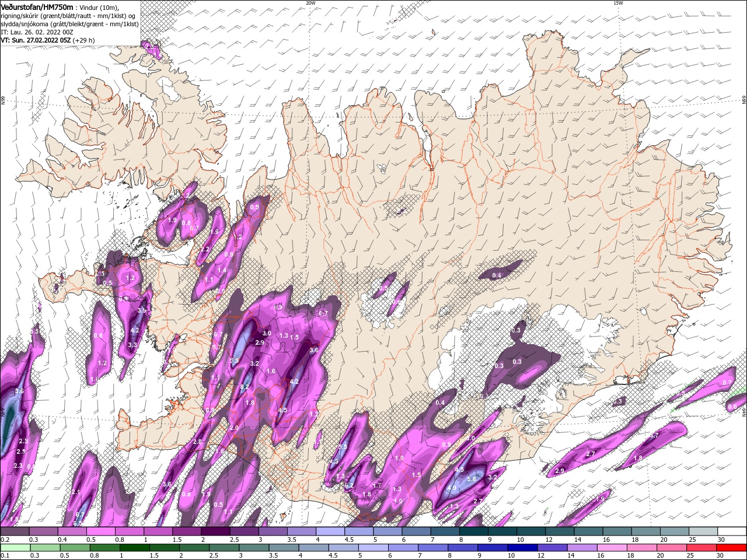Select the dark grey-purple 0.2 snow swatch
The width and height of the screenshot is (747, 560).
coord(14,531)
